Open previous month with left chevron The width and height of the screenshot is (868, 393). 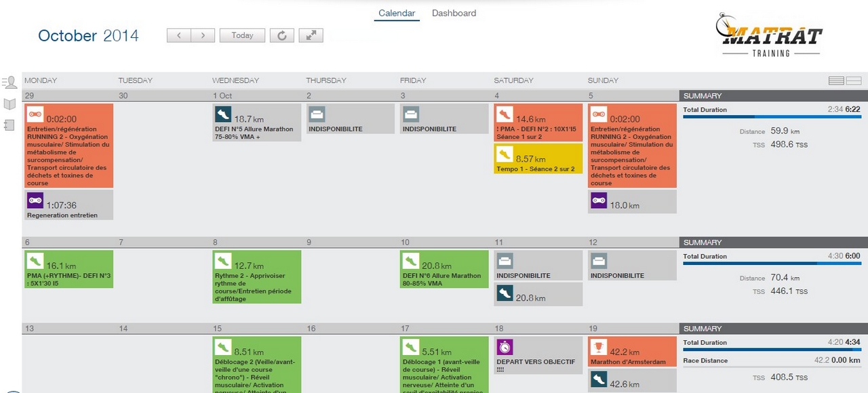178,35
